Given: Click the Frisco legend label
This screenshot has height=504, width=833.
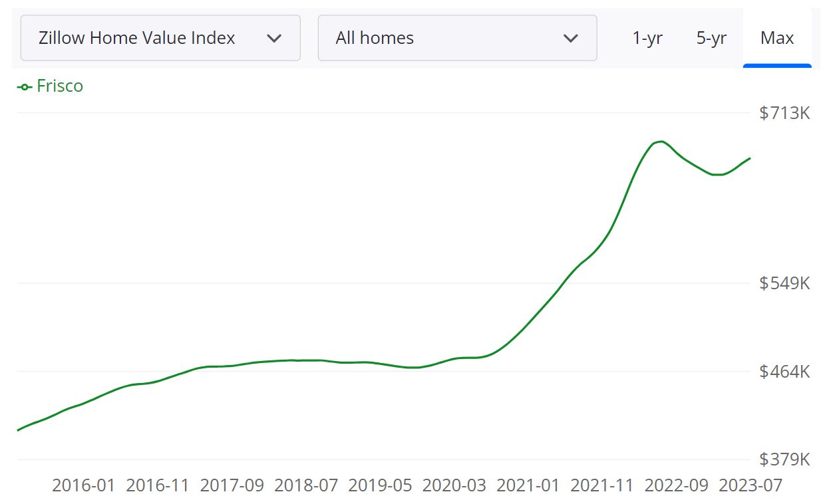Looking at the screenshot, I should click(x=60, y=86).
